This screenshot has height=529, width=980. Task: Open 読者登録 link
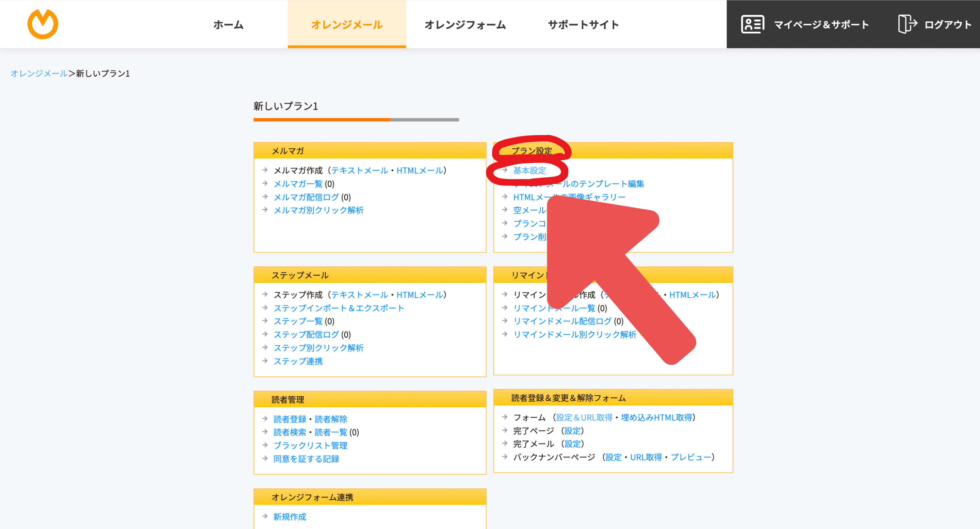290,419
